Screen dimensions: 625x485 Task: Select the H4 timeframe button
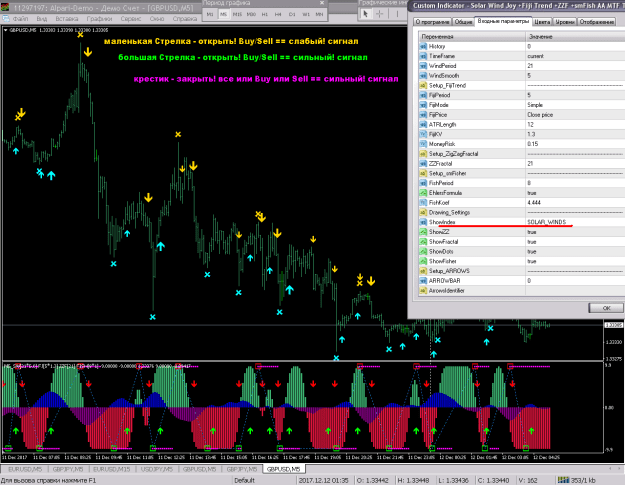(x=278, y=14)
